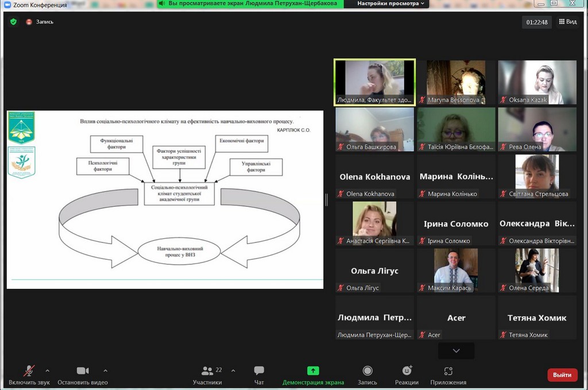Click the Запись record button in toolbar

point(367,375)
